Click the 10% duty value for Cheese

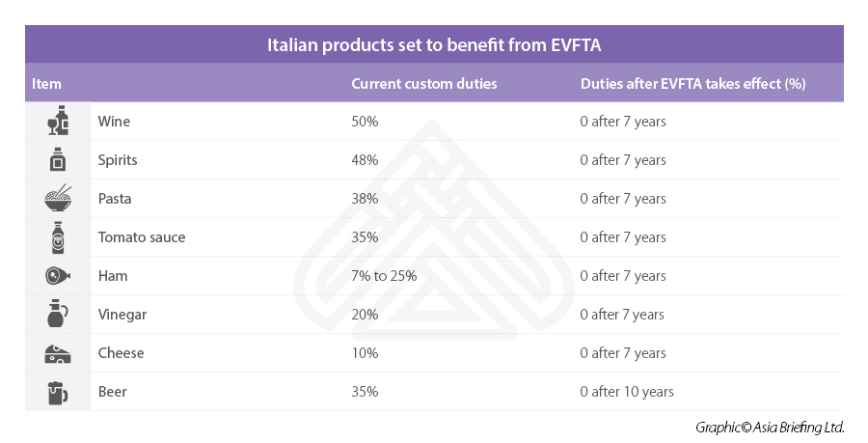tap(365, 353)
